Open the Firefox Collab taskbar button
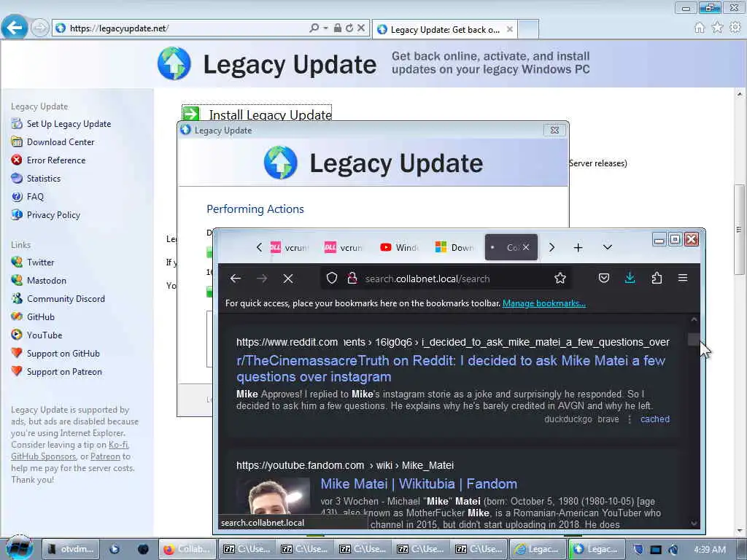 (187, 549)
